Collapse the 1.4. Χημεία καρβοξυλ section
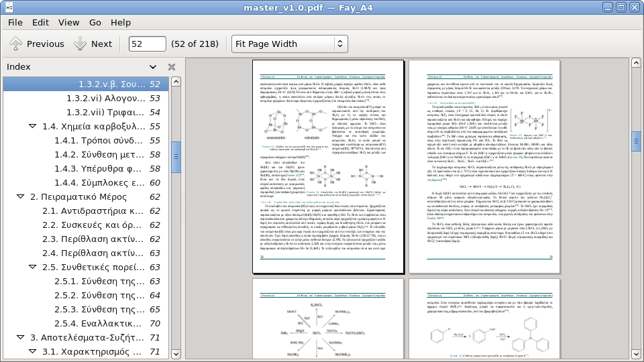Viewport: 644px width, 362px height. click(33, 127)
